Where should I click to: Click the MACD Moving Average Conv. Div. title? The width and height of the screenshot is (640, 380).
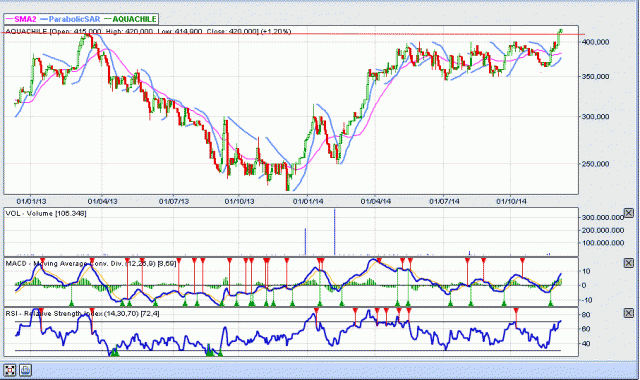pos(91,264)
